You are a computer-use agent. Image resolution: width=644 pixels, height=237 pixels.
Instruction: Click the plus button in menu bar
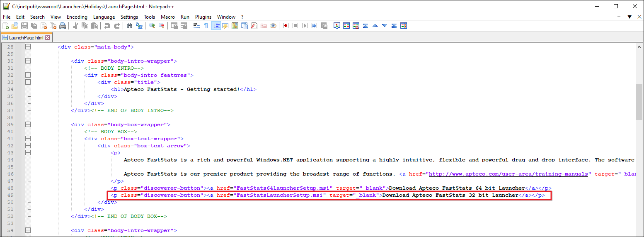pos(619,17)
